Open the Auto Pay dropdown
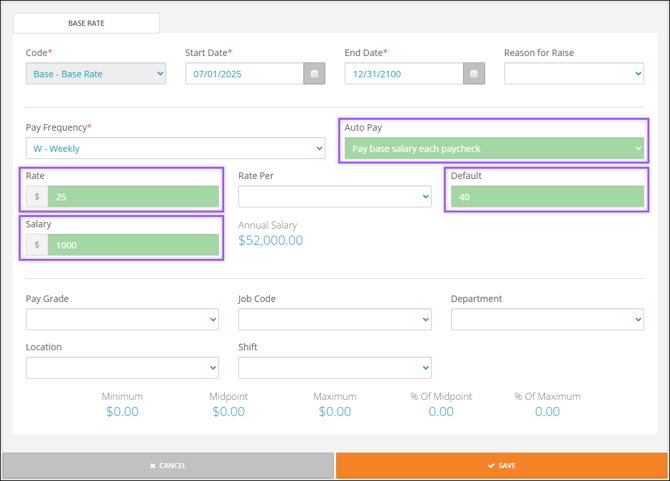This screenshot has width=670, height=481. (494, 148)
